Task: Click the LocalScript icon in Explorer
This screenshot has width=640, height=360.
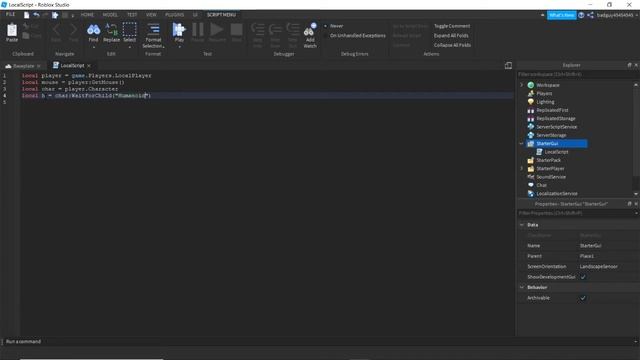Action: click(539, 152)
